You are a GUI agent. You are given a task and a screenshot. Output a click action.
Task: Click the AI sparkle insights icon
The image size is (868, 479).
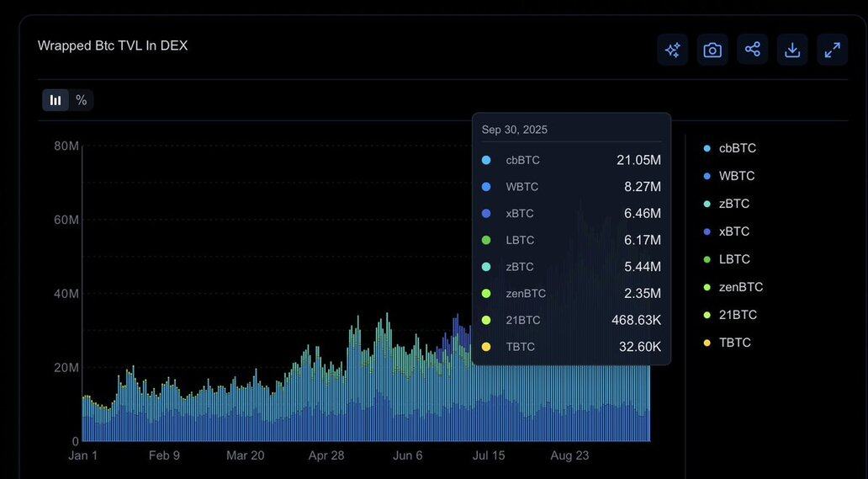[x=672, y=50]
